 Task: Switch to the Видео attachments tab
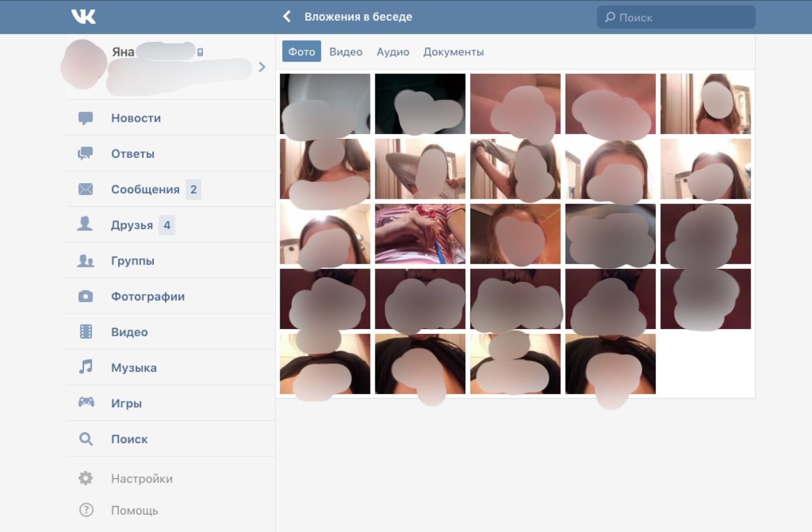pos(346,52)
